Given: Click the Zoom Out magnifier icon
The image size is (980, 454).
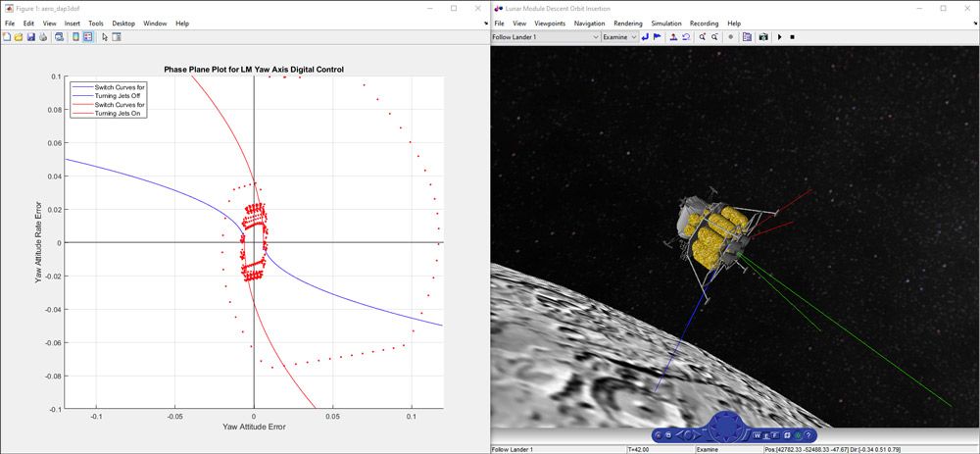Looking at the screenshot, I should point(714,37).
